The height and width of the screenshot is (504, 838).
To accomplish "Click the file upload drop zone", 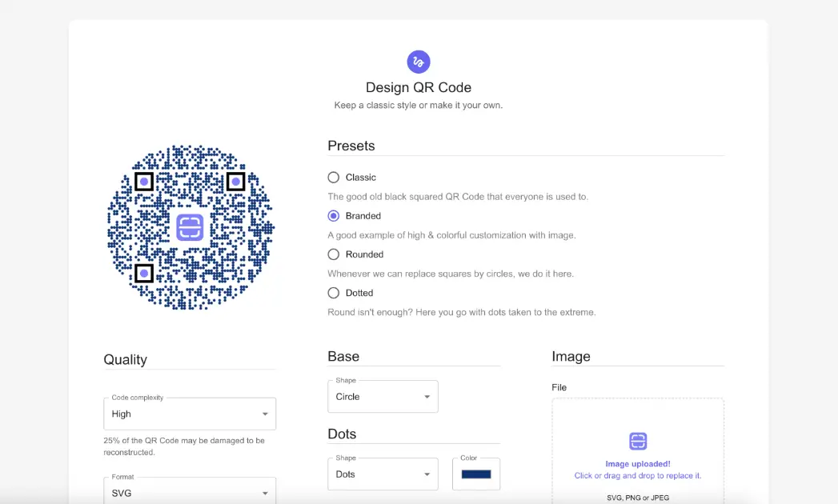I will tap(637, 448).
